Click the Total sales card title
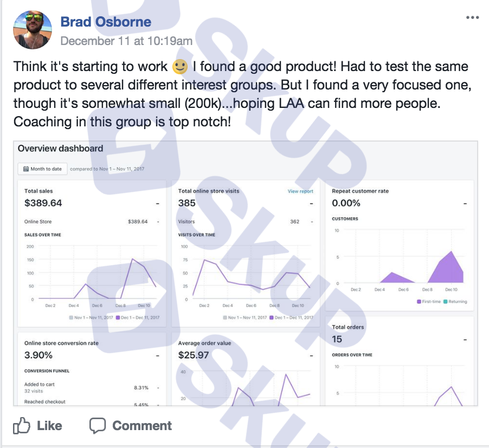This screenshot has width=489, height=448. pos(38,191)
